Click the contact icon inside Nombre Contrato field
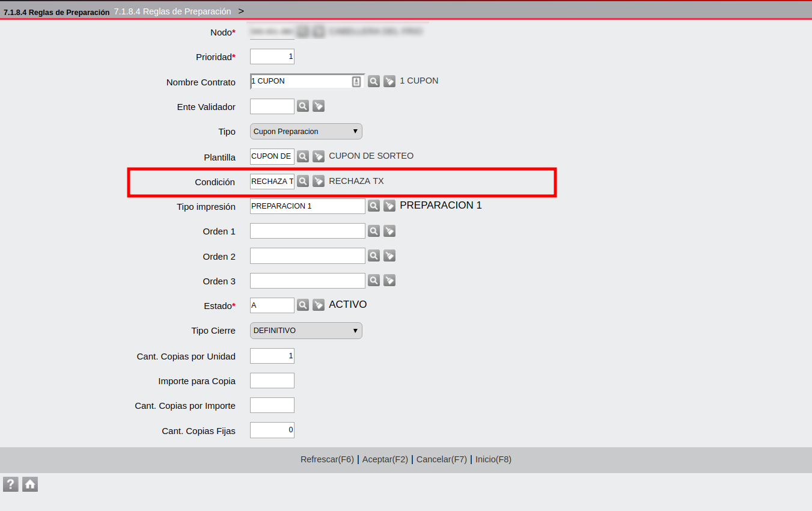This screenshot has height=511, width=812. [356, 82]
